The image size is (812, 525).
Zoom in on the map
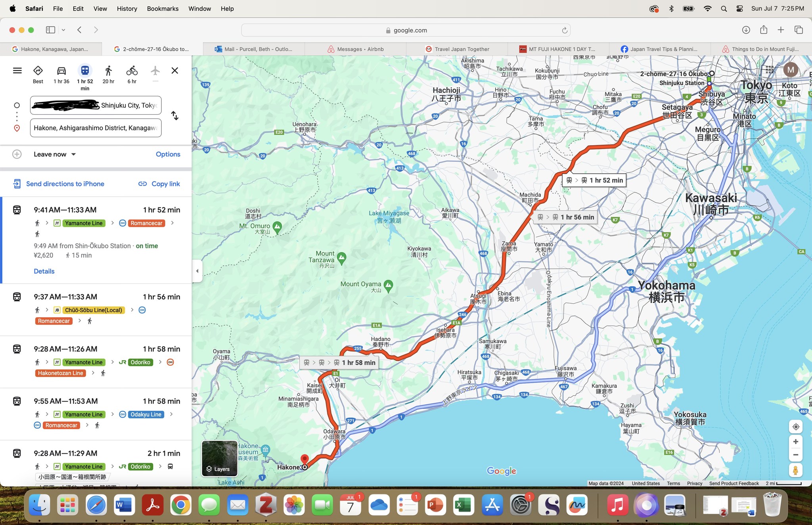796,442
